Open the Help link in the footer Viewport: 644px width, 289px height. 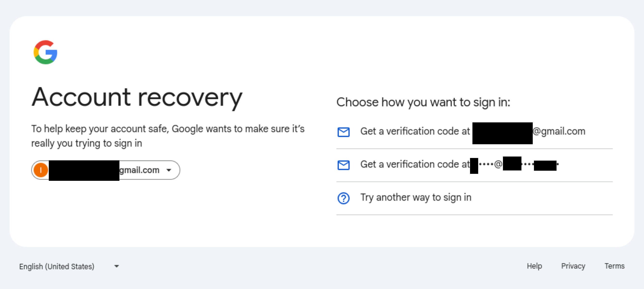click(x=534, y=266)
